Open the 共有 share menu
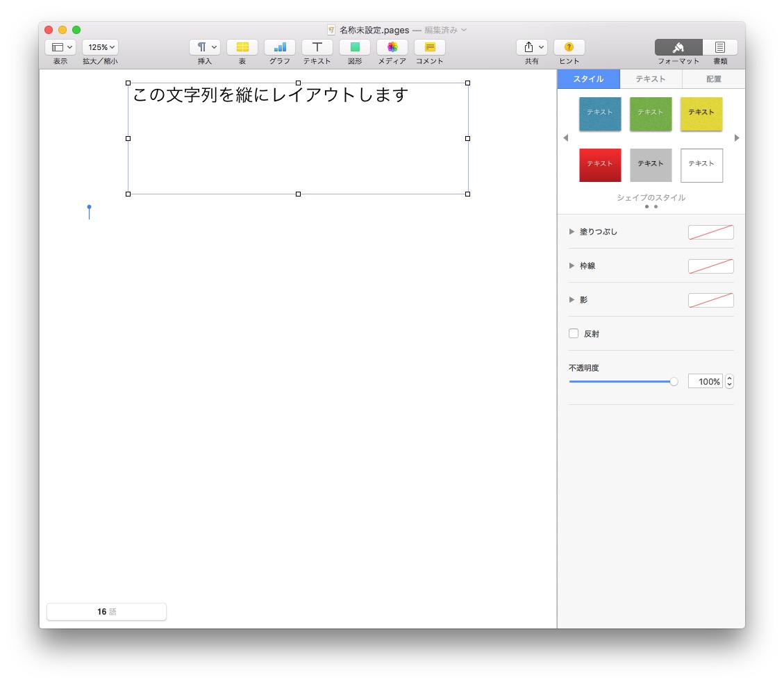 pos(531,47)
